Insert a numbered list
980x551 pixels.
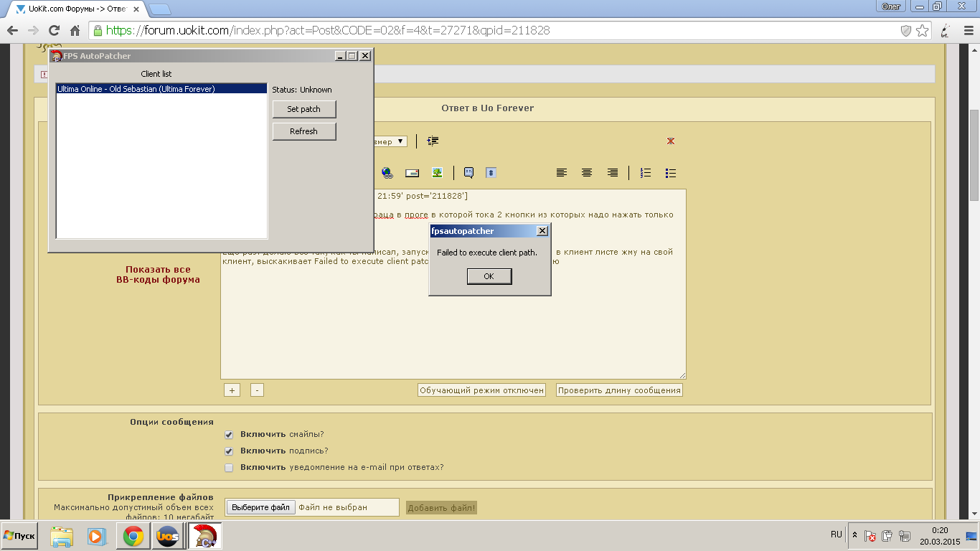click(x=646, y=173)
